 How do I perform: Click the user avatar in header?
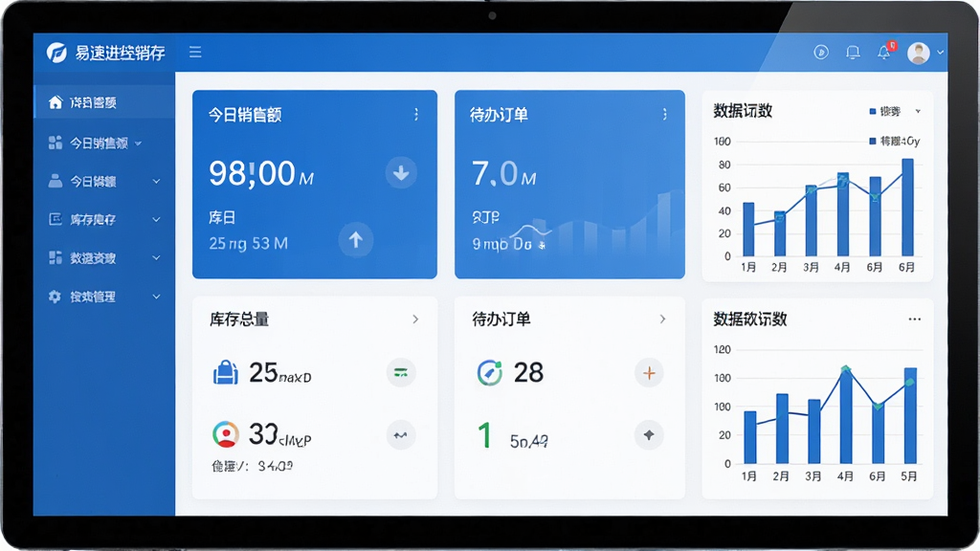pos(919,54)
